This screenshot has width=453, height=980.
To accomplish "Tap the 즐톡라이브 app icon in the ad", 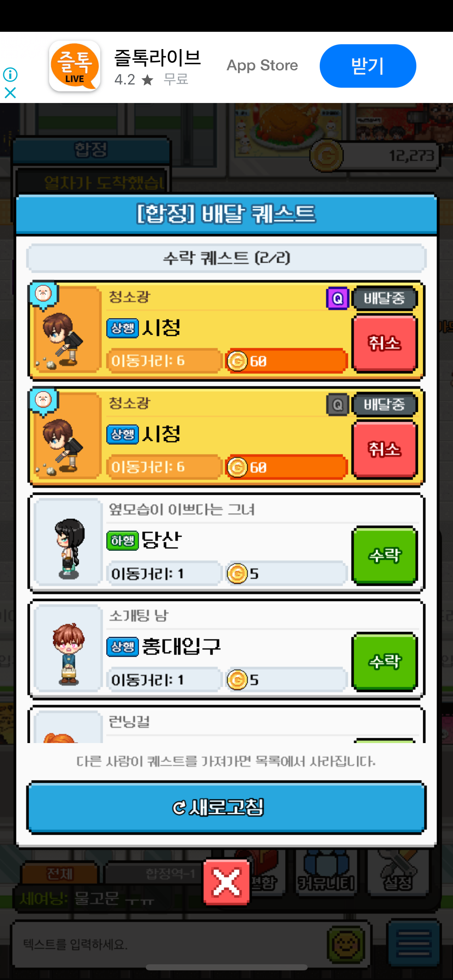I will coord(75,66).
